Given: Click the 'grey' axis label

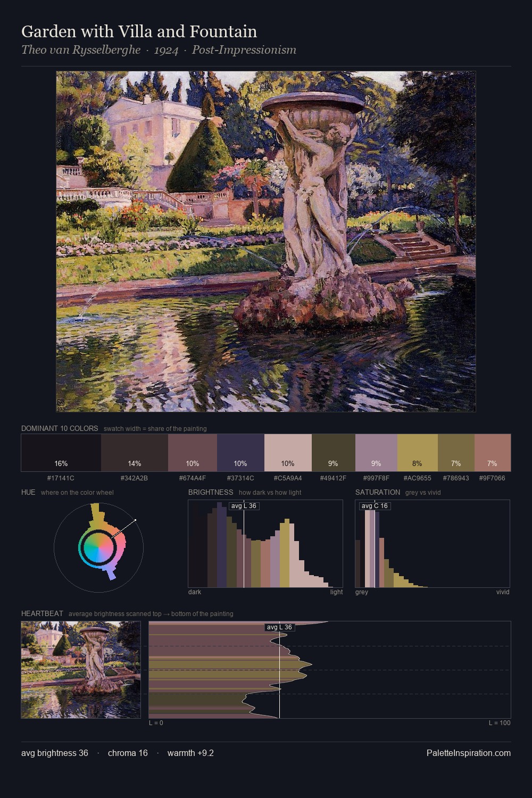Looking at the screenshot, I should [362, 592].
